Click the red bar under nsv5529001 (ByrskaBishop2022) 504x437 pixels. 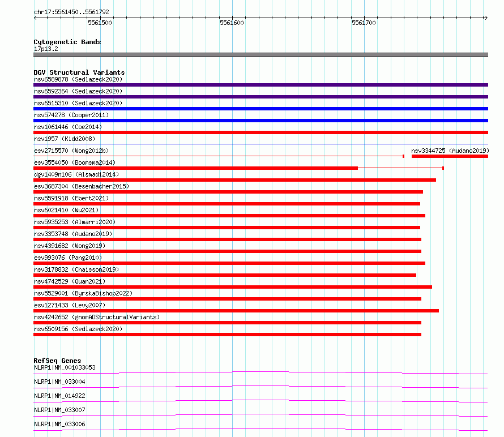(x=227, y=299)
